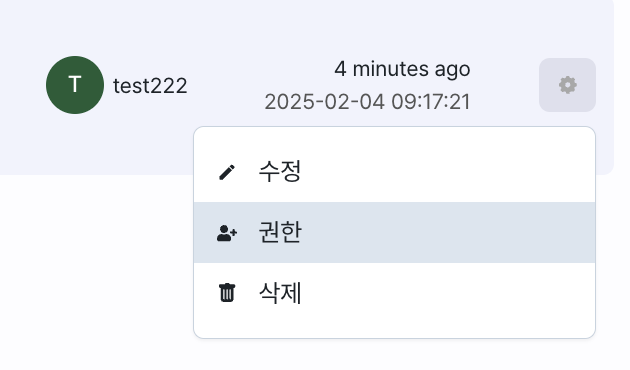Choose the 권한 menu entry
This screenshot has width=630, height=370.
coord(394,232)
